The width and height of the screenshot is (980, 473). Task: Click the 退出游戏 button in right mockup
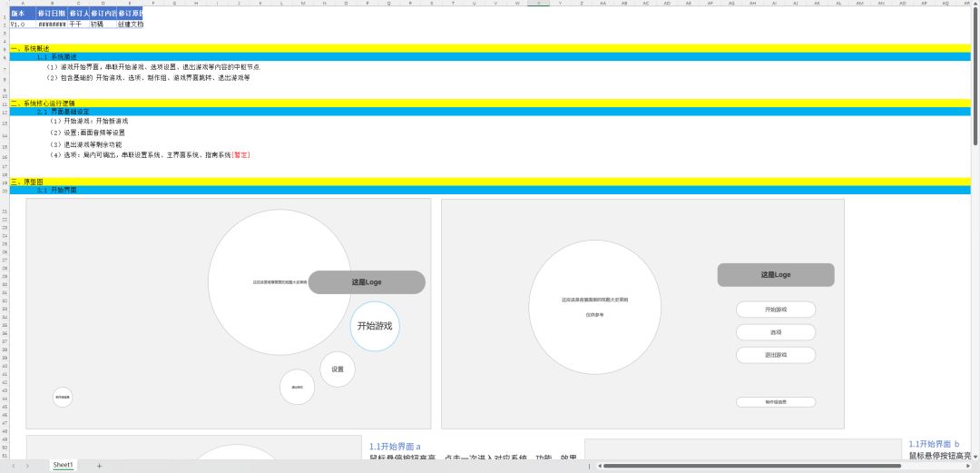pos(776,355)
